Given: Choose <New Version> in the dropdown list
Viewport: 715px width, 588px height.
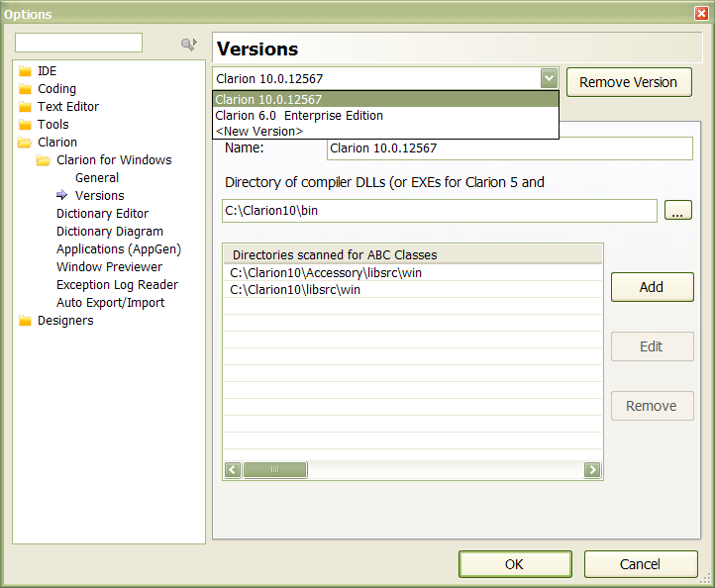Looking at the screenshot, I should [x=259, y=131].
